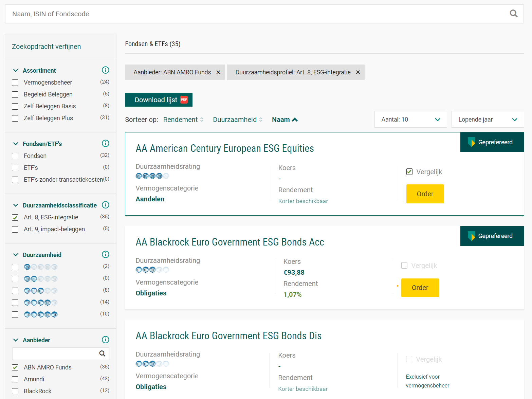Order the Blackrock Bonds Acc fund
Image resolution: width=532 pixels, height=399 pixels.
click(x=420, y=288)
